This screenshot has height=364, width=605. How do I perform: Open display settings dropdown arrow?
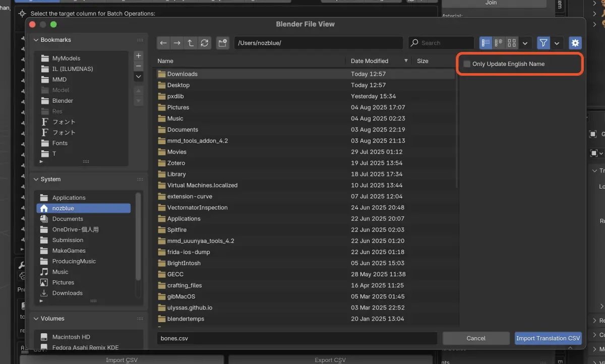click(x=525, y=43)
